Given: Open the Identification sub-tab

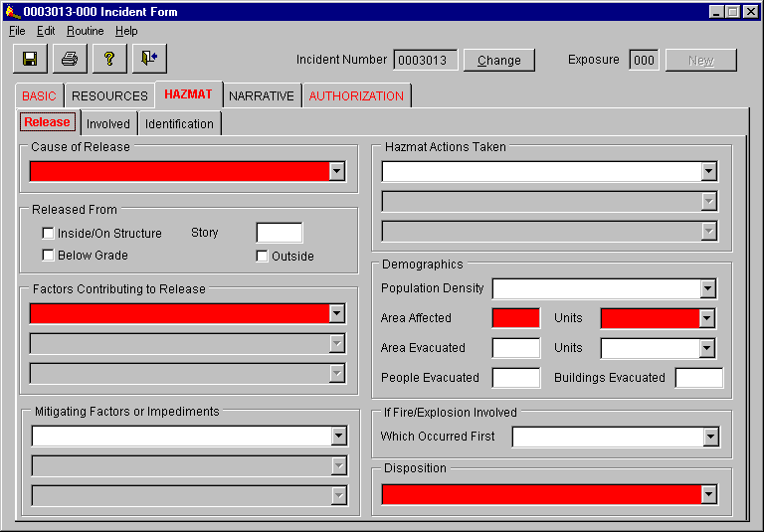Looking at the screenshot, I should tap(179, 123).
